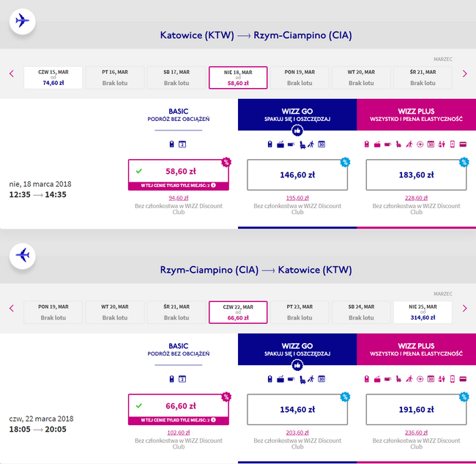
Task: Choose return date NIE 25, MAR
Action: (x=423, y=312)
